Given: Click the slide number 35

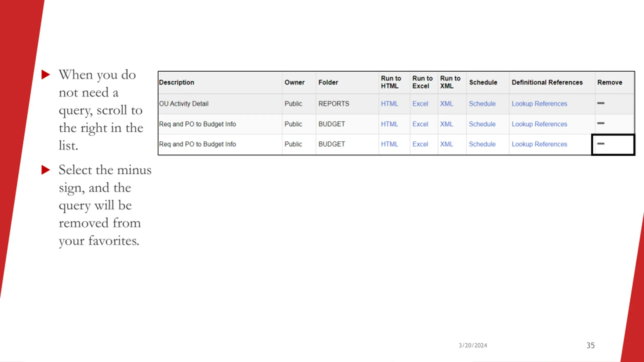Looking at the screenshot, I should 590,345.
